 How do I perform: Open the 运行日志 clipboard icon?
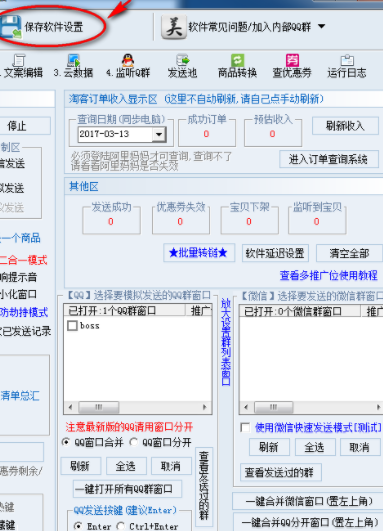coord(347,60)
